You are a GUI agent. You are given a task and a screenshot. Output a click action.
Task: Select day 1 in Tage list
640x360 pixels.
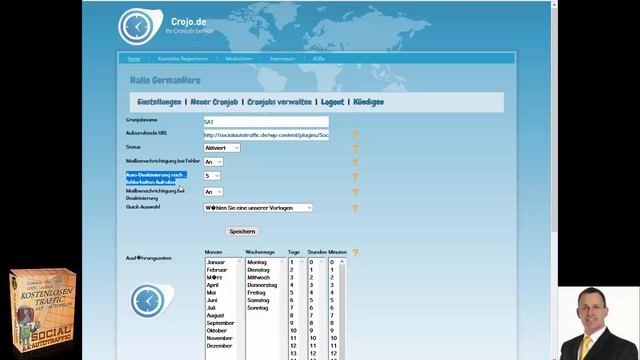(292, 262)
